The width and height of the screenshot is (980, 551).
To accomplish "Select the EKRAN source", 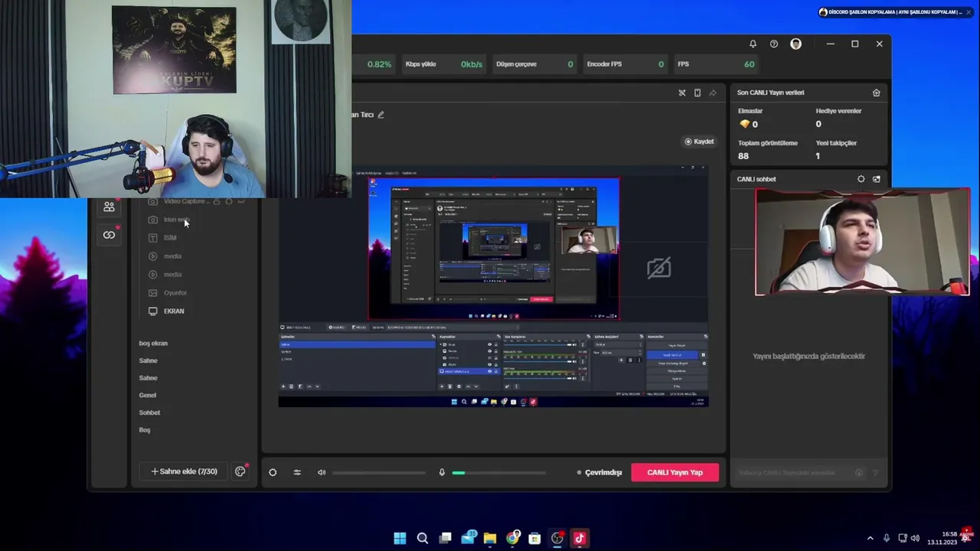I will [174, 311].
